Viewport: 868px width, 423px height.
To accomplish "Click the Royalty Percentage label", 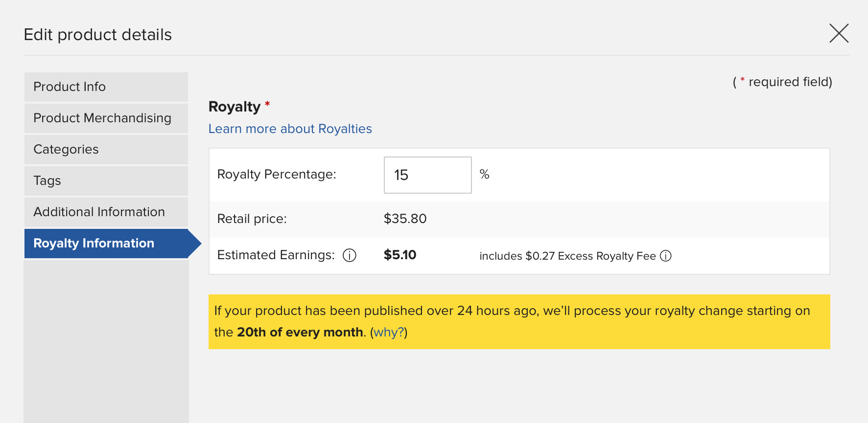I will point(277,174).
